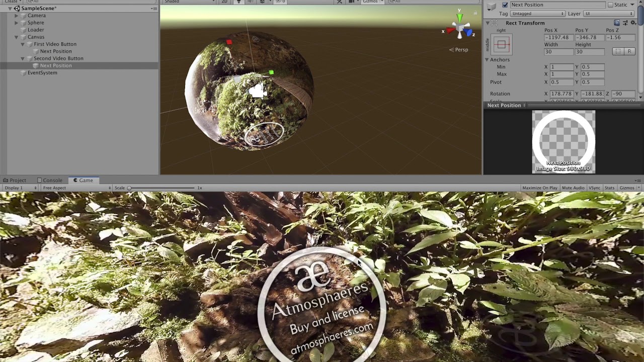Switch to the Project tab
Screen dimensions: 644x362
14,180
